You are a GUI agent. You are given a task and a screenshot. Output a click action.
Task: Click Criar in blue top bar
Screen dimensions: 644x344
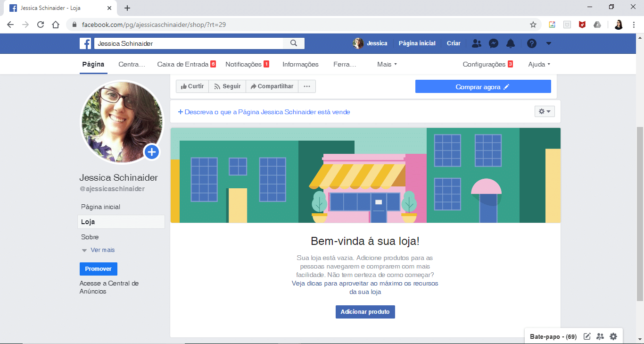point(454,43)
